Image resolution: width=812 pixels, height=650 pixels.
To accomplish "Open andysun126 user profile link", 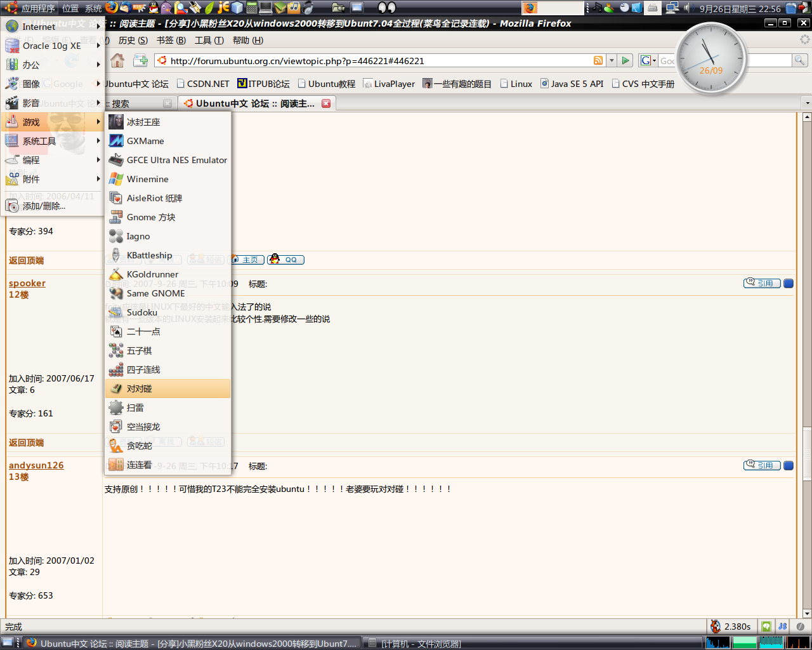I will 36,465.
